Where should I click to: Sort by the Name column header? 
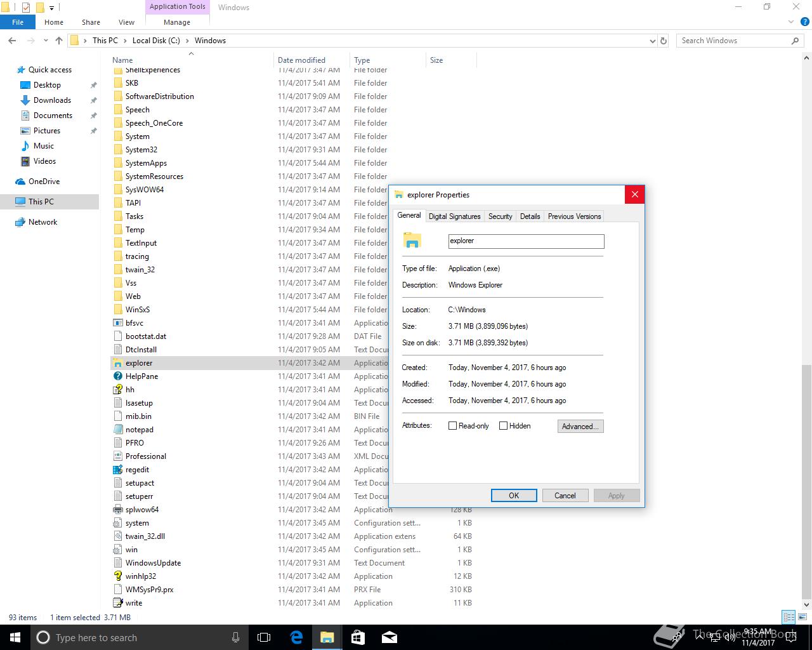[192, 60]
